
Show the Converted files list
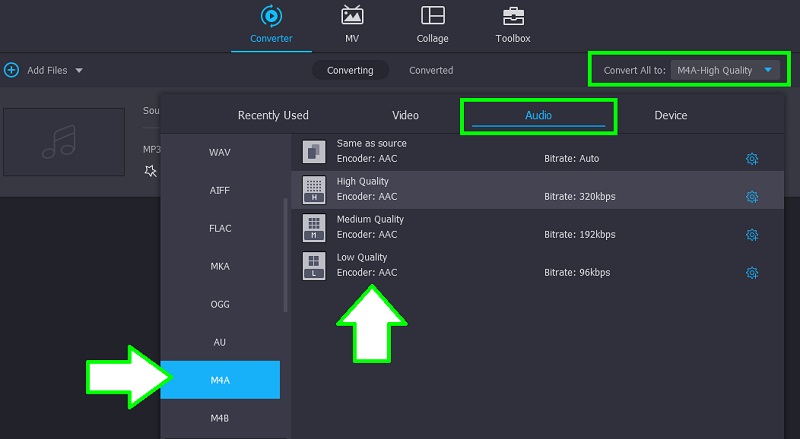point(431,70)
